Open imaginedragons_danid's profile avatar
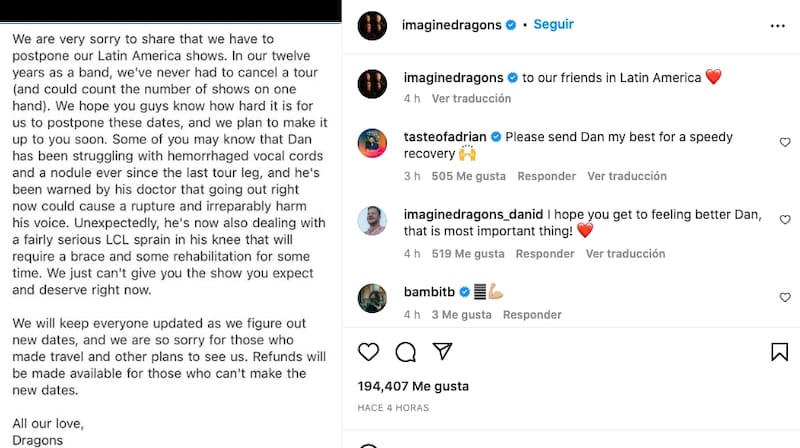The image size is (800, 448). pos(372,221)
